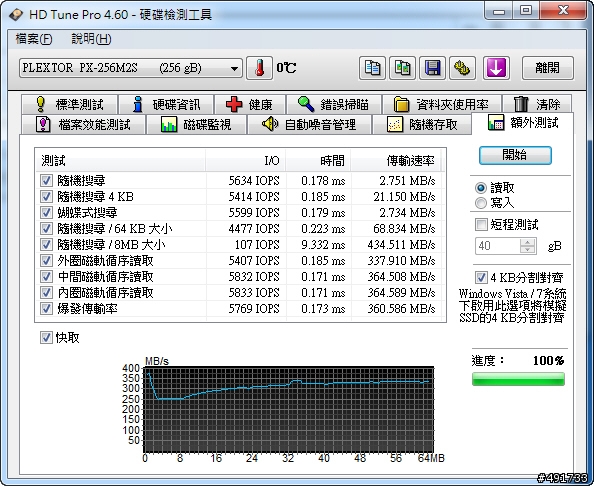Viewport: 594px width, 486px height.
Task: Click the purple download arrow icon
Action: pos(496,68)
